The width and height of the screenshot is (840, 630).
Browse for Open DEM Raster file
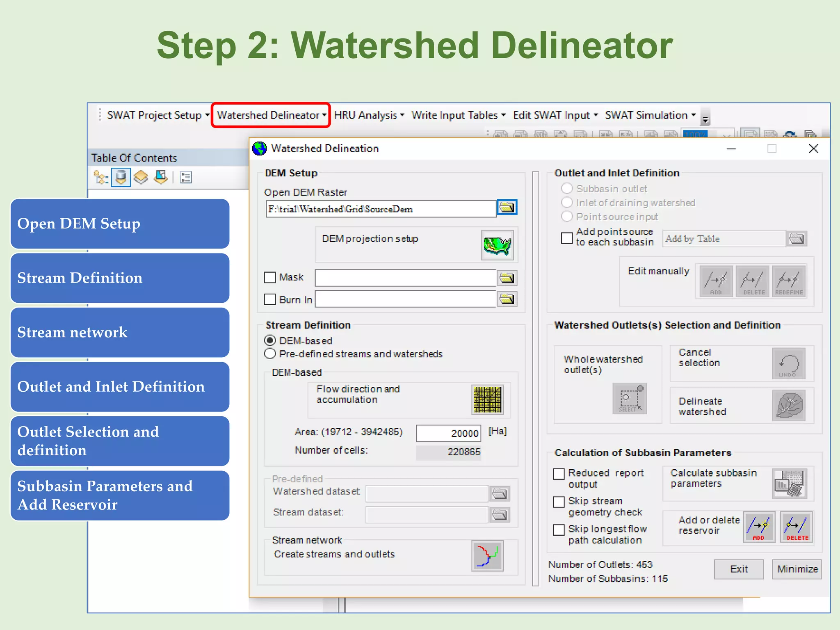507,208
